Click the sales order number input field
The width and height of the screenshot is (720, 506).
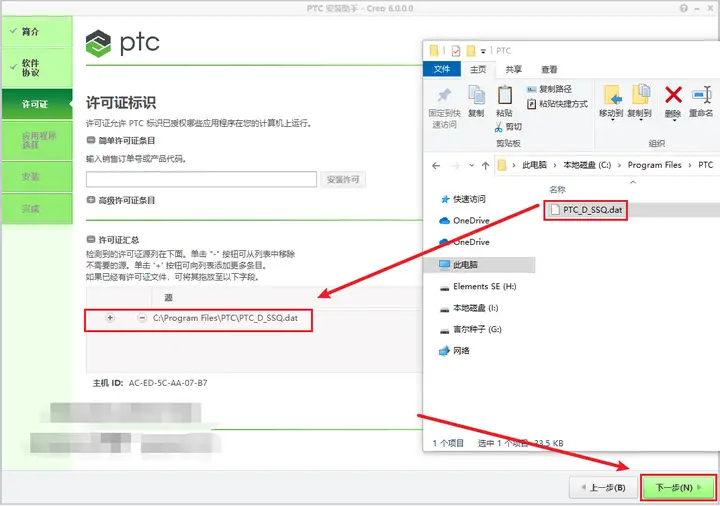(x=201, y=180)
